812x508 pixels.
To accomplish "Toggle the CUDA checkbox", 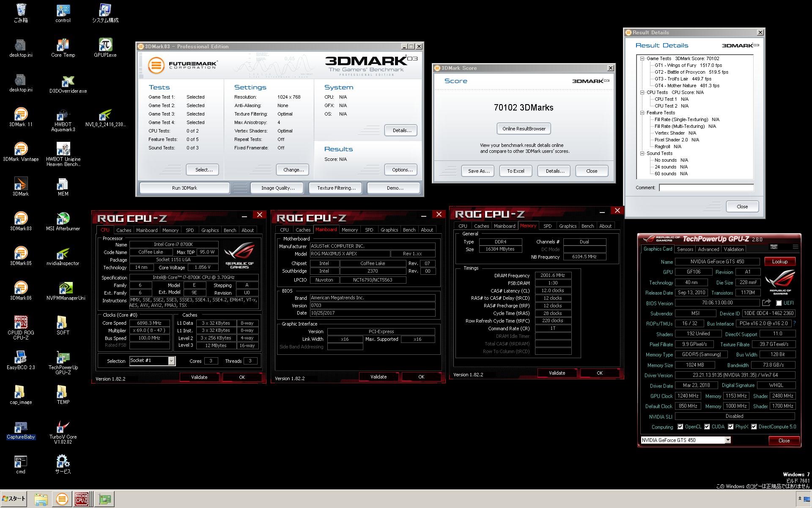I will [707, 427].
